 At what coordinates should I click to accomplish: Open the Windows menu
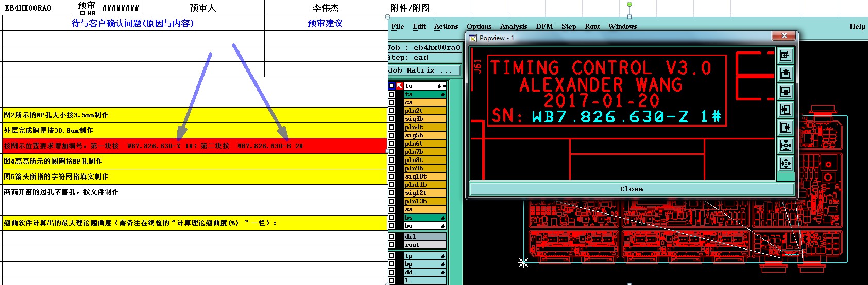pos(622,26)
